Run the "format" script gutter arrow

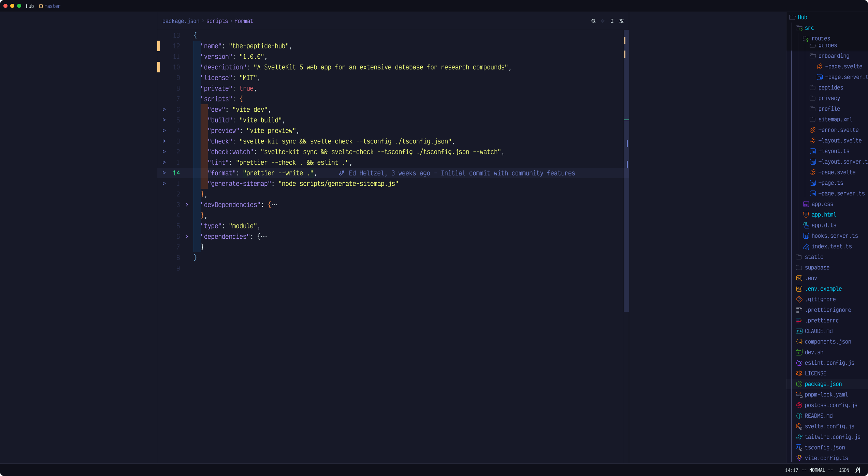pos(164,173)
